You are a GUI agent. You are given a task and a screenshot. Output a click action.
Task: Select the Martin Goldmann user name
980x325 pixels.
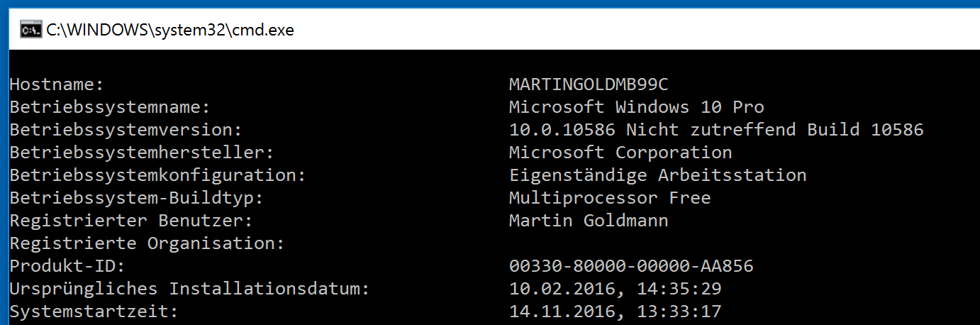point(589,221)
